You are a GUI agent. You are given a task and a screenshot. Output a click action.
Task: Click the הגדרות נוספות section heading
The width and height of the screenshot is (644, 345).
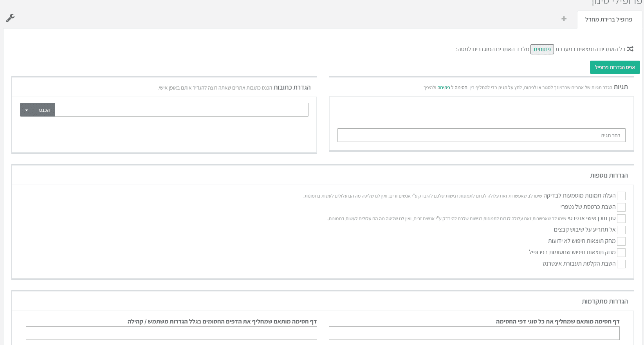[609, 175]
